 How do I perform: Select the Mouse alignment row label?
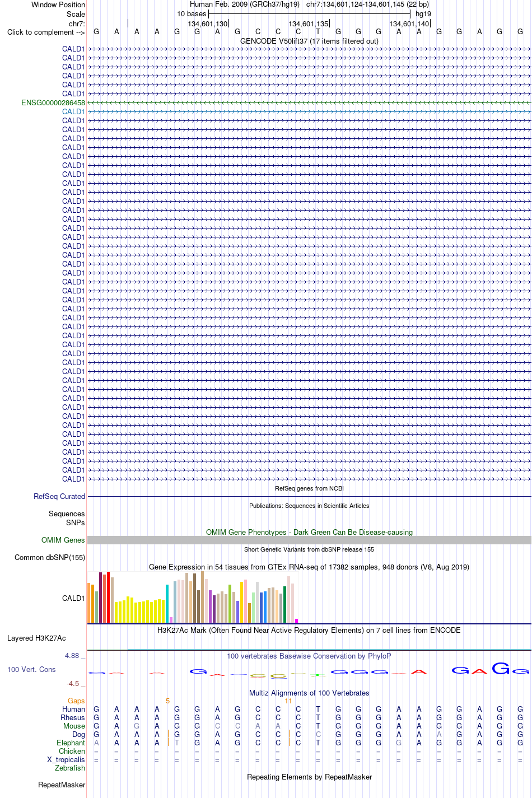click(x=74, y=726)
